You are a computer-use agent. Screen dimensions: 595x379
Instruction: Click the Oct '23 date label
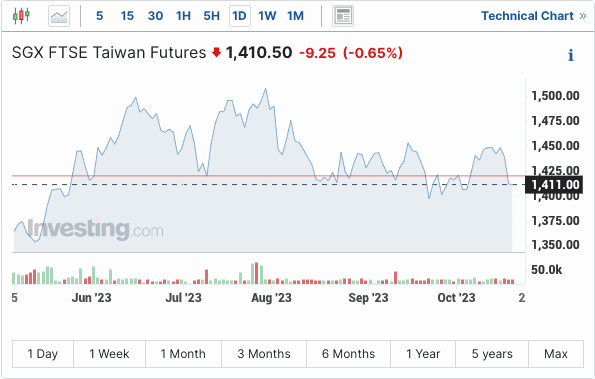click(456, 297)
